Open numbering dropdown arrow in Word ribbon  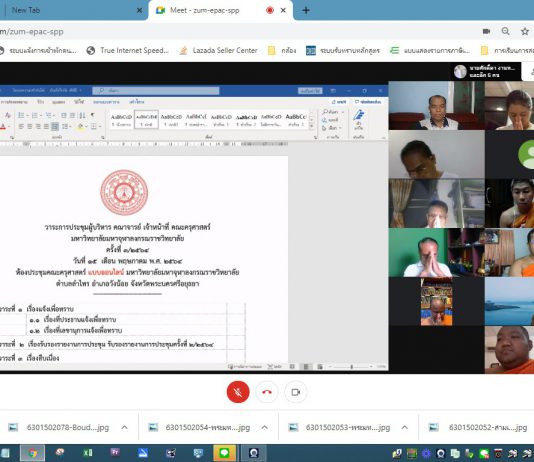click(x=41, y=115)
